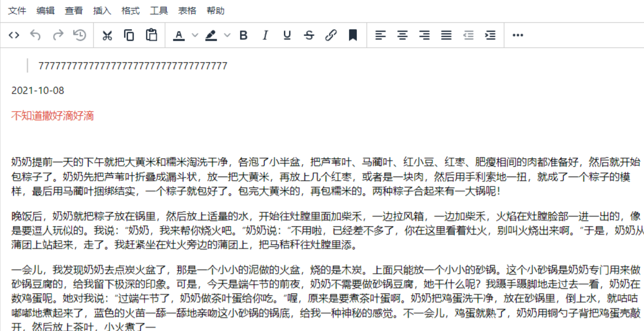This screenshot has width=644, height=331.
Task: Expand highlight color dropdown arrow
Action: coord(227,35)
